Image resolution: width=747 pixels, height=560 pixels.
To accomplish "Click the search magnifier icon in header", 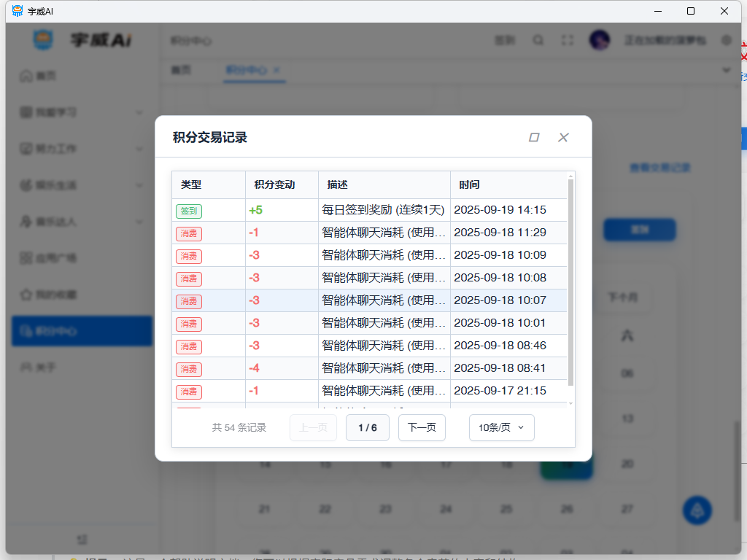I will pos(538,41).
